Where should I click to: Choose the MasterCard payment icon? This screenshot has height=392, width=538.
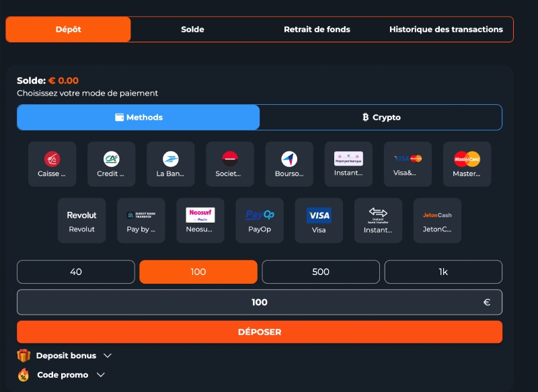[x=467, y=164]
